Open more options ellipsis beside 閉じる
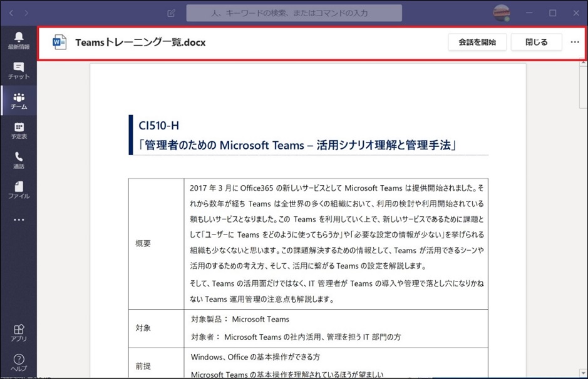The image size is (588, 379). 575,42
